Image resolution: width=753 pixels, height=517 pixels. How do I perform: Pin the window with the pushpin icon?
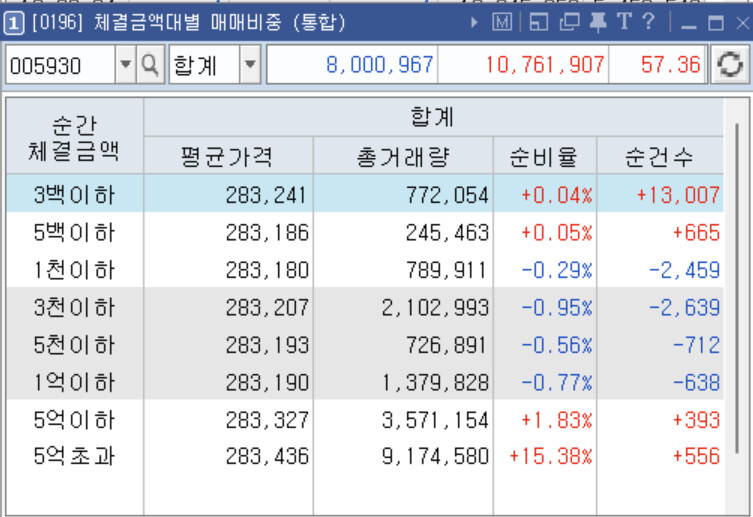tap(597, 22)
